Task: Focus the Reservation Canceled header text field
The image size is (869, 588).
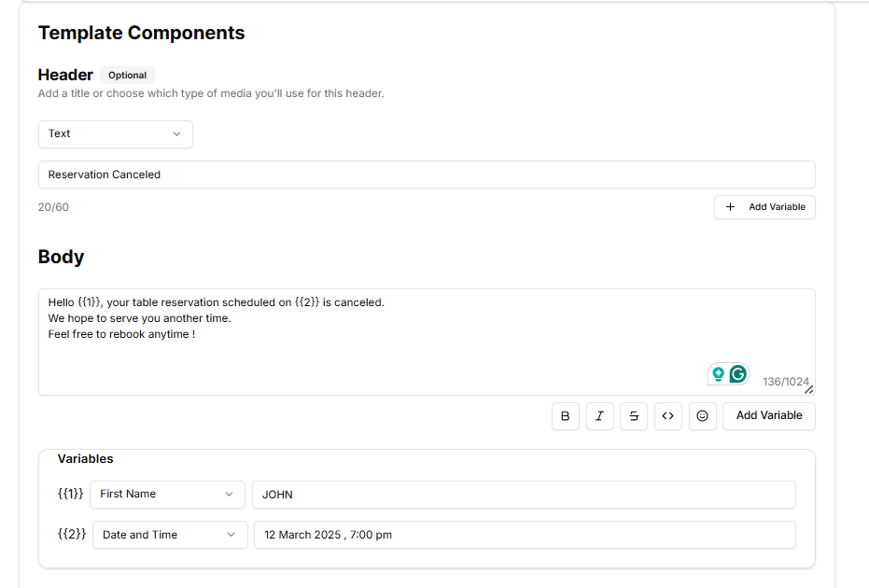Action: point(426,175)
